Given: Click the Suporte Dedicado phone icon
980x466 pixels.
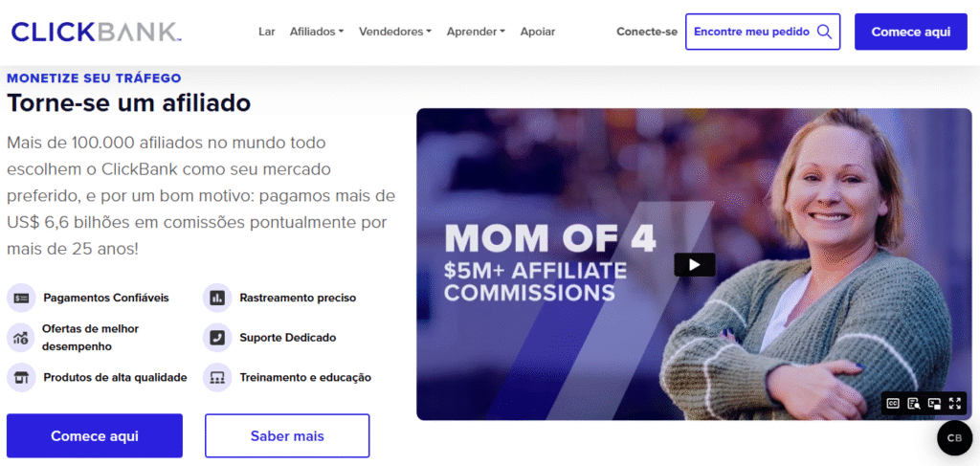Looking at the screenshot, I should pyautogui.click(x=217, y=338).
